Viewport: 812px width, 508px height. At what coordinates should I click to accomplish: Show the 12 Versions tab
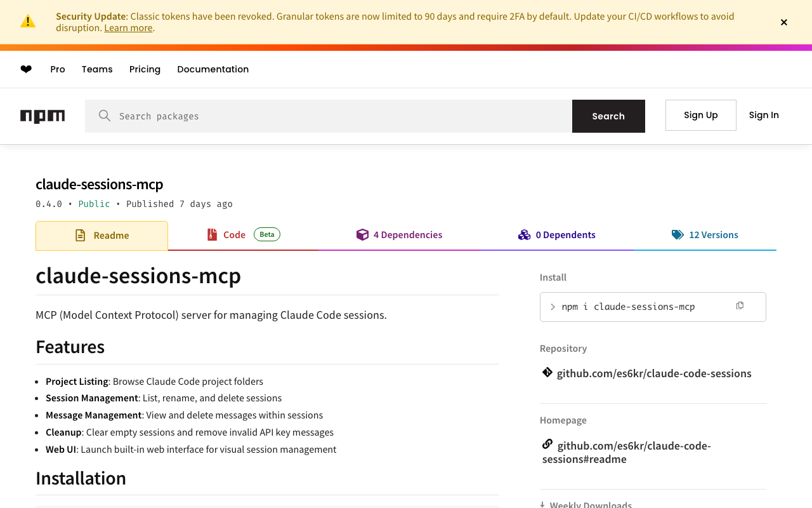coord(705,235)
